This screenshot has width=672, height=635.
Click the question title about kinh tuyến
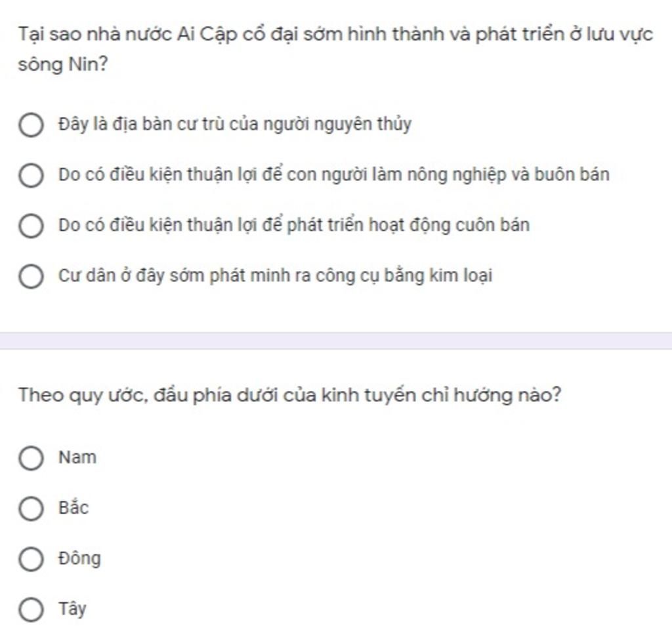[x=289, y=395]
